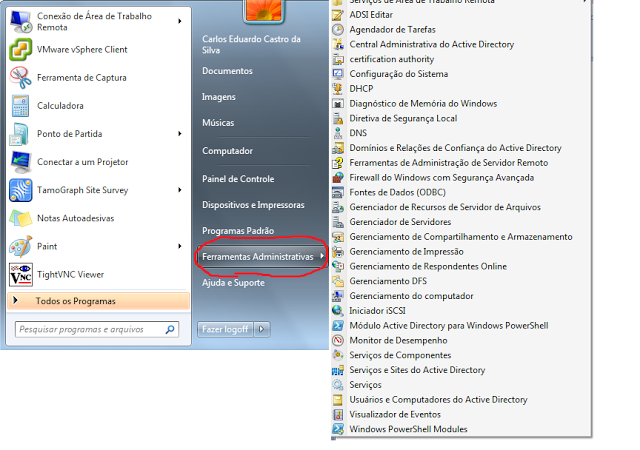The image size is (640, 450).
Task: Open Diretiva de Segurança Local
Action: [403, 118]
